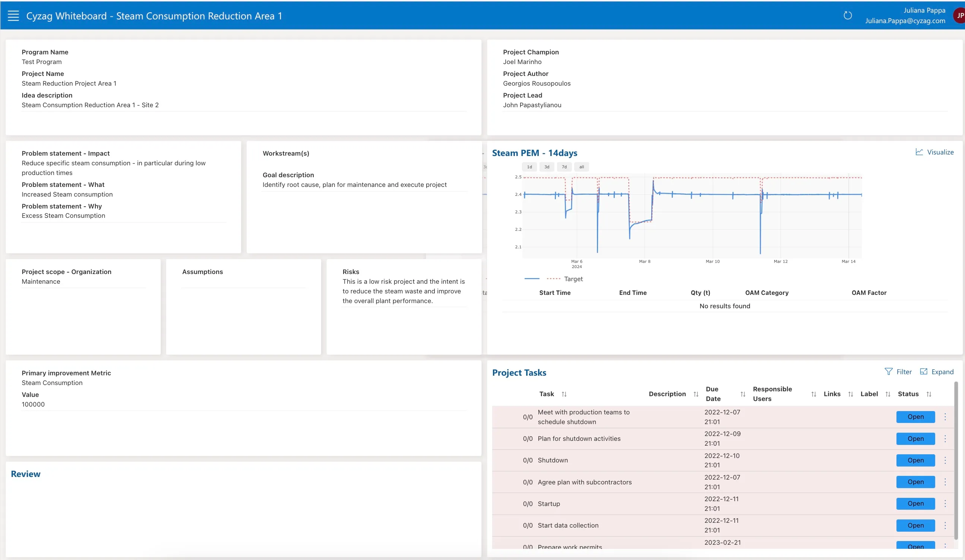Screen dimensions: 965x560
Task: Open options for Start data collection task
Action: pos(945,525)
